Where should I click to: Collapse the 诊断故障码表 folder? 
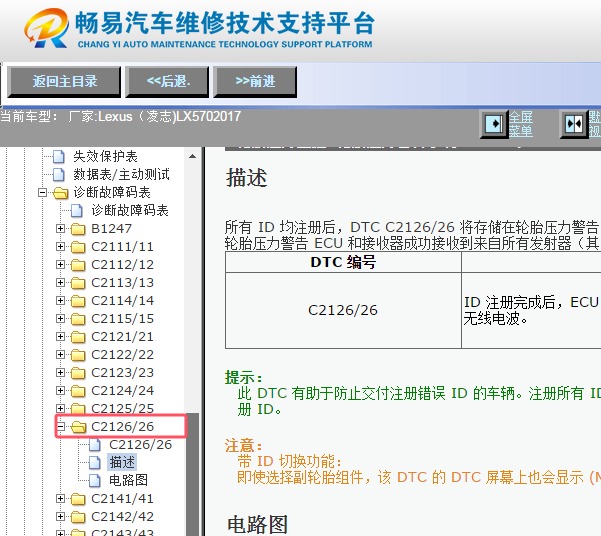pos(43,192)
